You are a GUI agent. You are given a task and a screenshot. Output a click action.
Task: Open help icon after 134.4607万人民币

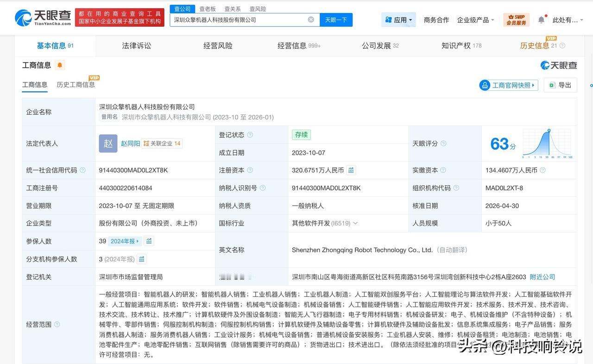click(543, 170)
